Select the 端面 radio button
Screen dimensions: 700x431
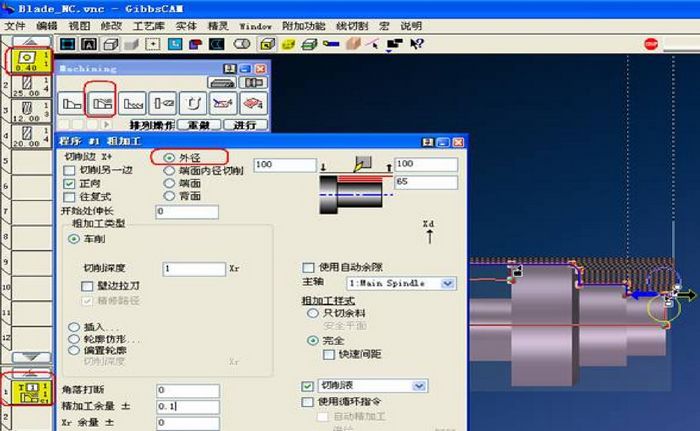169,183
